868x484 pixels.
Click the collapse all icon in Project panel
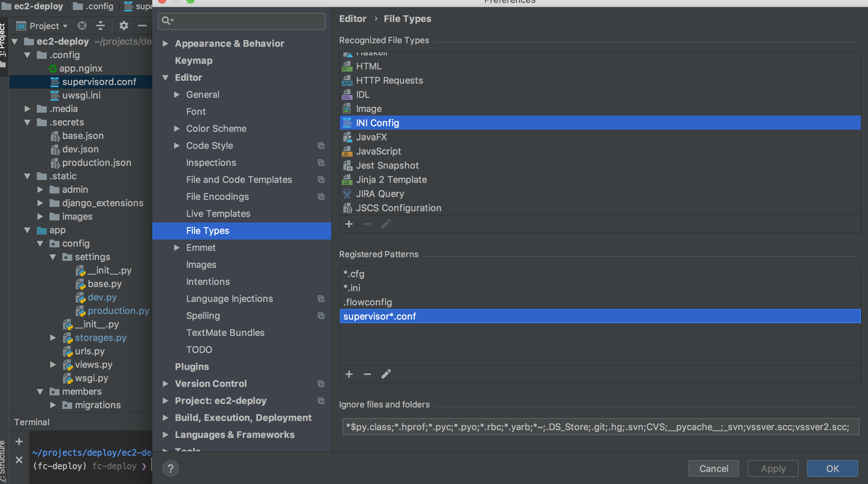[101, 26]
